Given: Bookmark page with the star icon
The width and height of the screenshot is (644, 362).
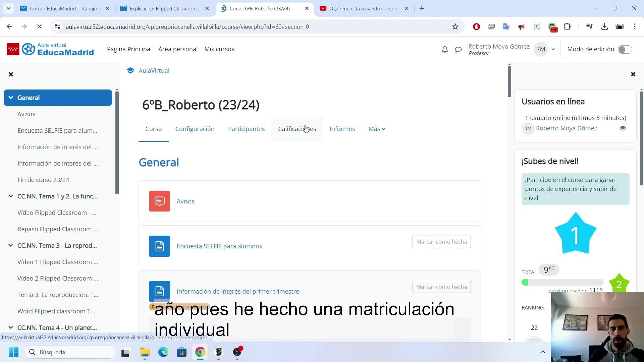Looking at the screenshot, I should pyautogui.click(x=455, y=27).
